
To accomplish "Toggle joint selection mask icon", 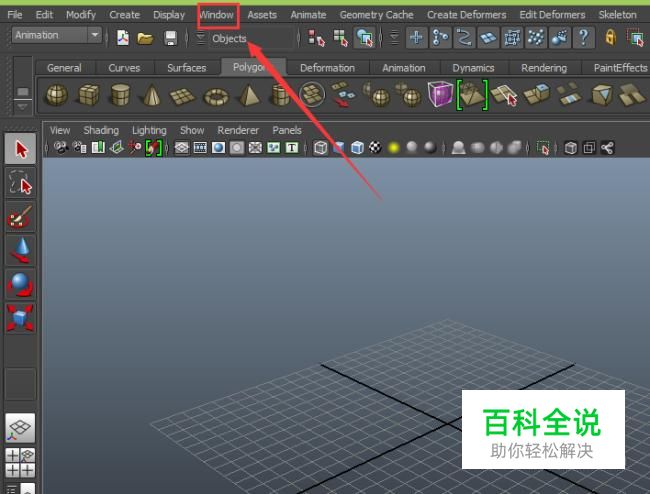I will point(440,38).
